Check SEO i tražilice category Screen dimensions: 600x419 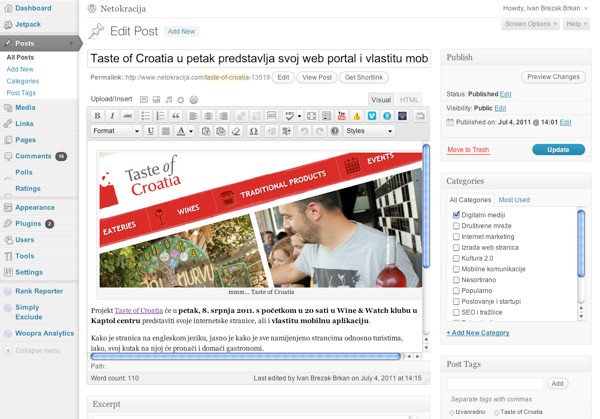tap(456, 312)
